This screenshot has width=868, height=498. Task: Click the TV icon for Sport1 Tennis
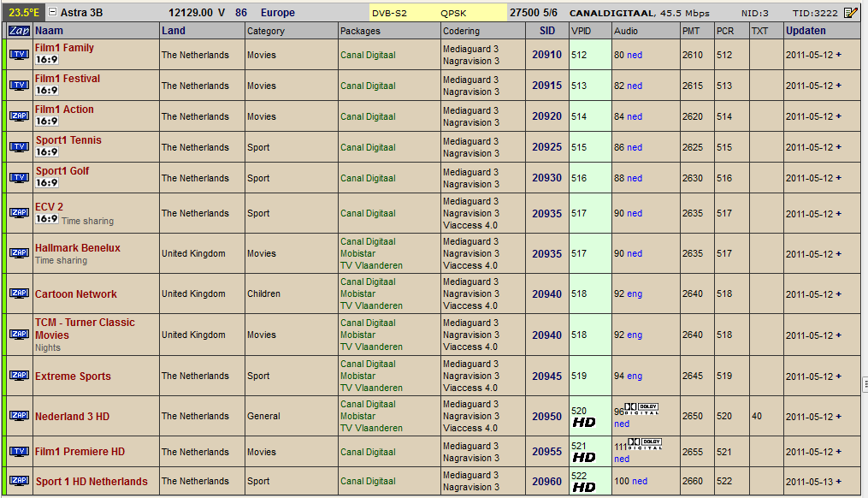(x=19, y=147)
